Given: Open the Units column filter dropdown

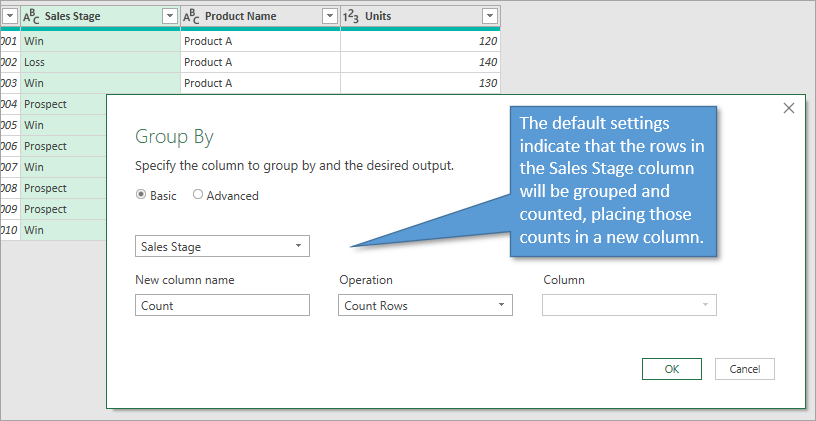Looking at the screenshot, I should 489,16.
